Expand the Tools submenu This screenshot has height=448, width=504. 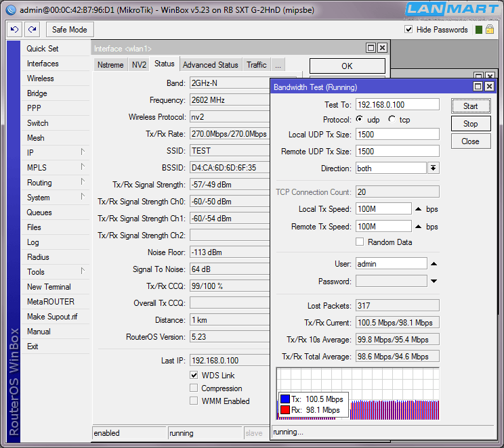[x=83, y=271]
